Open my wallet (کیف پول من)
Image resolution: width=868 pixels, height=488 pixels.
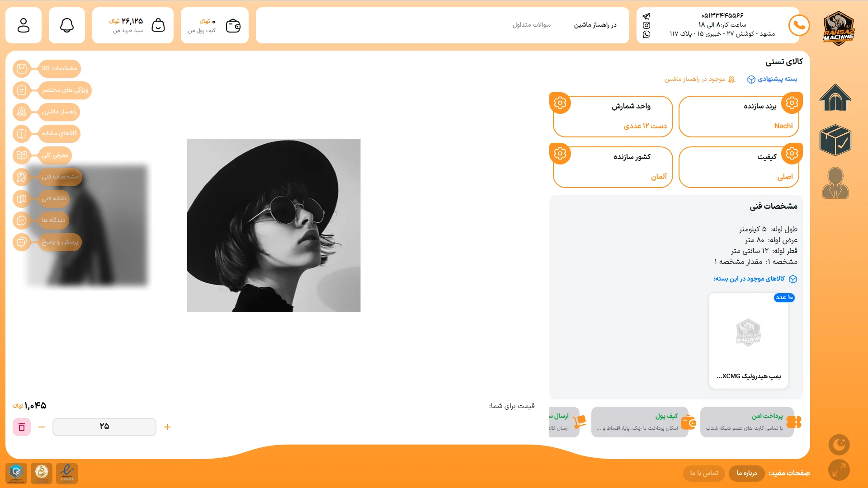tap(233, 26)
